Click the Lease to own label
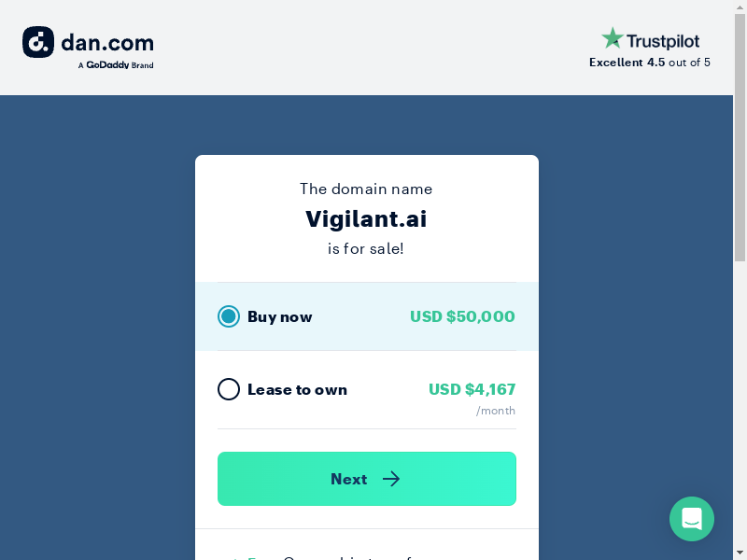Screen dimensions: 747x560 tap(297, 389)
